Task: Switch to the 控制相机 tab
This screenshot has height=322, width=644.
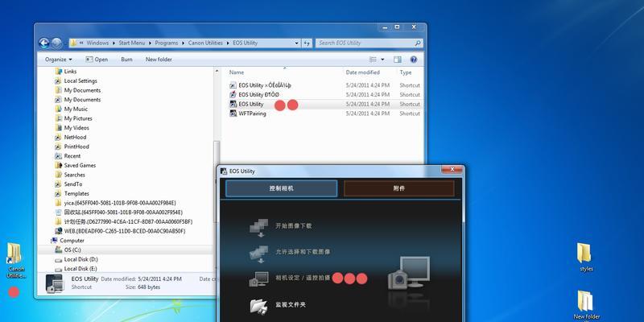Action: click(282, 188)
